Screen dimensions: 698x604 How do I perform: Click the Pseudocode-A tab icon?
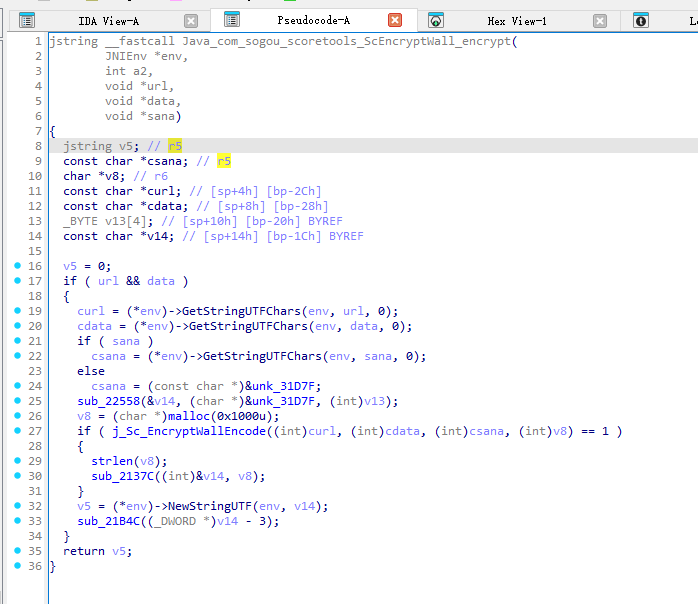tap(232, 20)
